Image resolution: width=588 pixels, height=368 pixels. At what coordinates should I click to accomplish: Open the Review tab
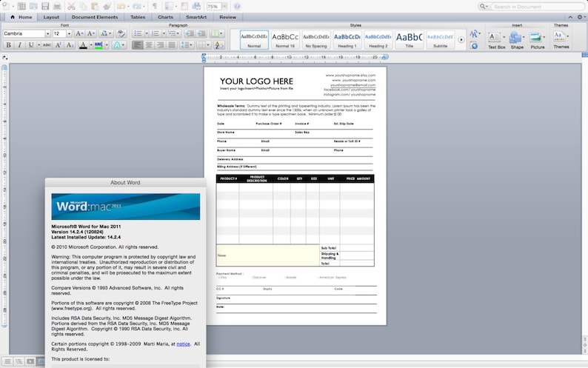point(227,17)
